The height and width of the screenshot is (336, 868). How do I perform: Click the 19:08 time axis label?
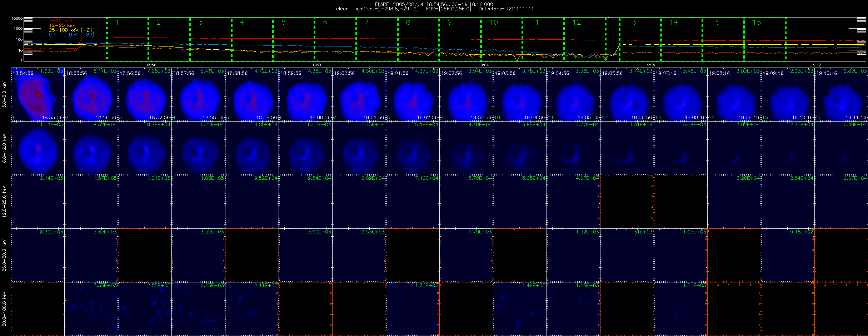pos(650,65)
